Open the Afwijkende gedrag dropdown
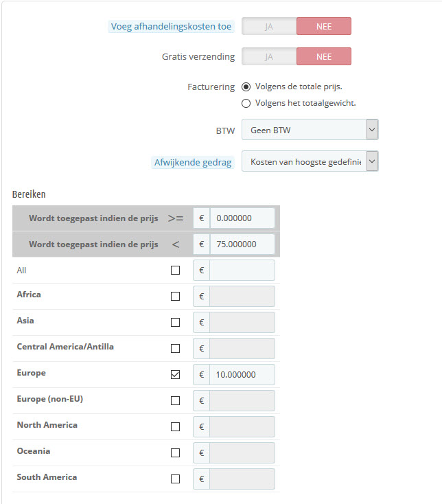This screenshot has height=504, width=442. pos(310,162)
